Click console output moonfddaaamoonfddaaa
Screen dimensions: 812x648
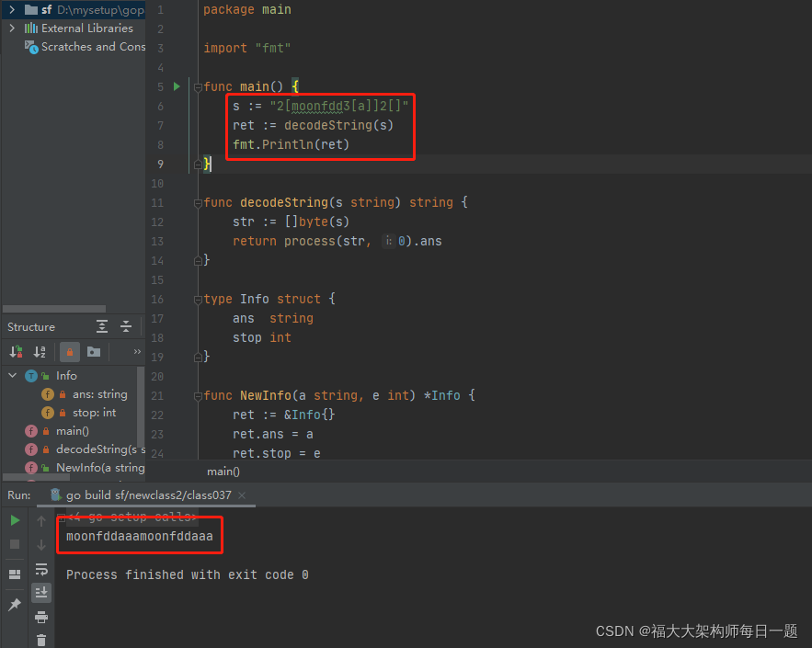click(x=139, y=536)
